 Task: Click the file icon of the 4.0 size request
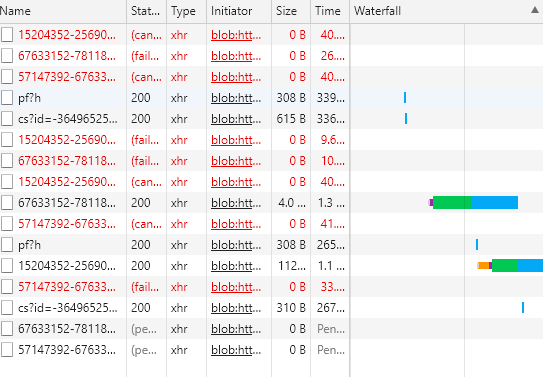point(7,203)
